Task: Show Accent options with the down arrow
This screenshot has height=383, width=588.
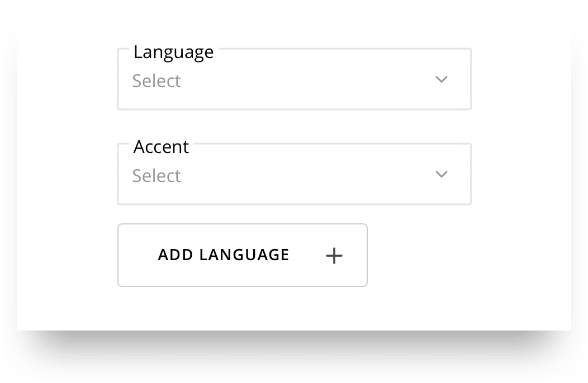Action: [442, 175]
